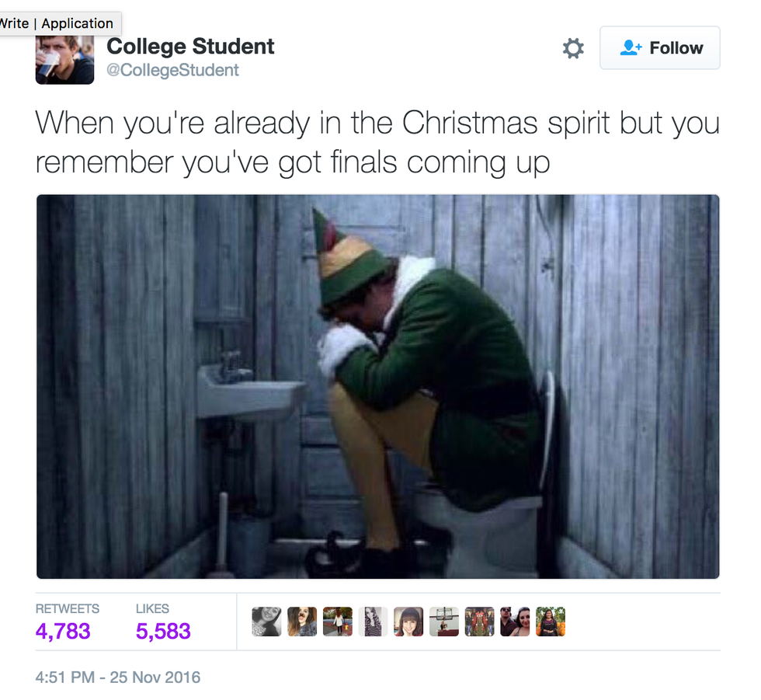Image resolution: width=761 pixels, height=700 pixels.
Task: Open the last avatar with pumpkins
Action: coord(551,622)
